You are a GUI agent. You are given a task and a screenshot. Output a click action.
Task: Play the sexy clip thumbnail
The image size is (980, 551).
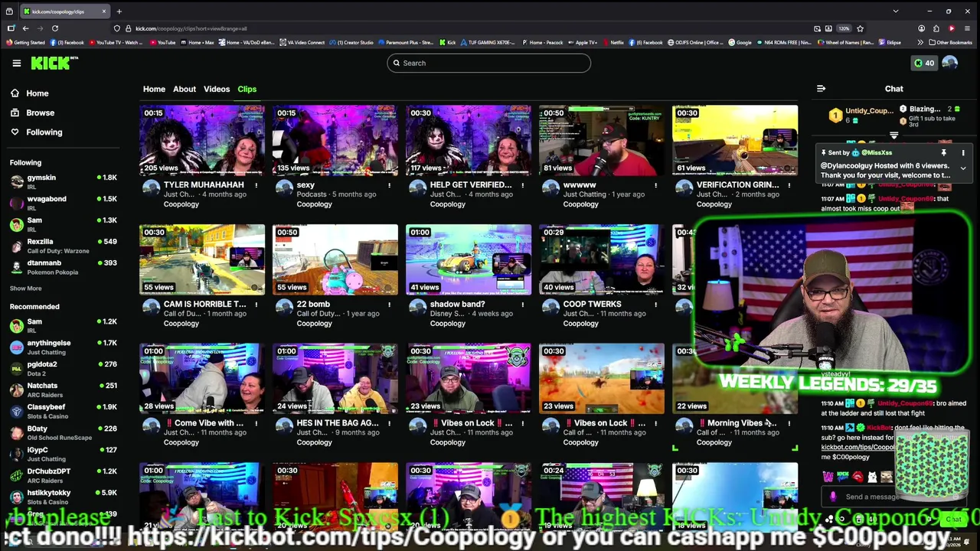pyautogui.click(x=335, y=140)
